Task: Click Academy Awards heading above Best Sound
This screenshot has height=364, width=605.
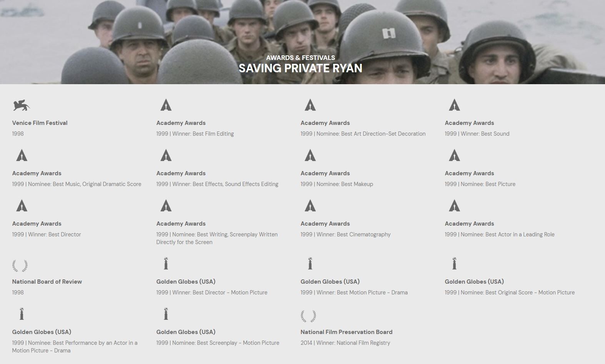Action: (469, 123)
